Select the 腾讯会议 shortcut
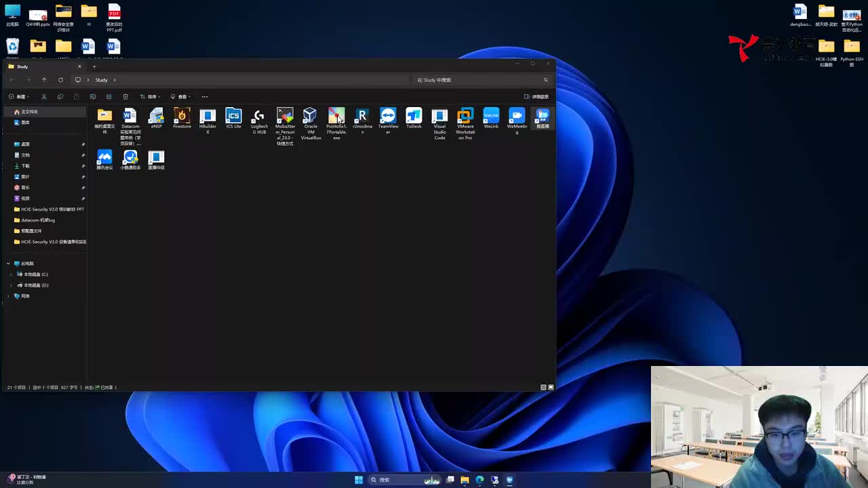 104,160
